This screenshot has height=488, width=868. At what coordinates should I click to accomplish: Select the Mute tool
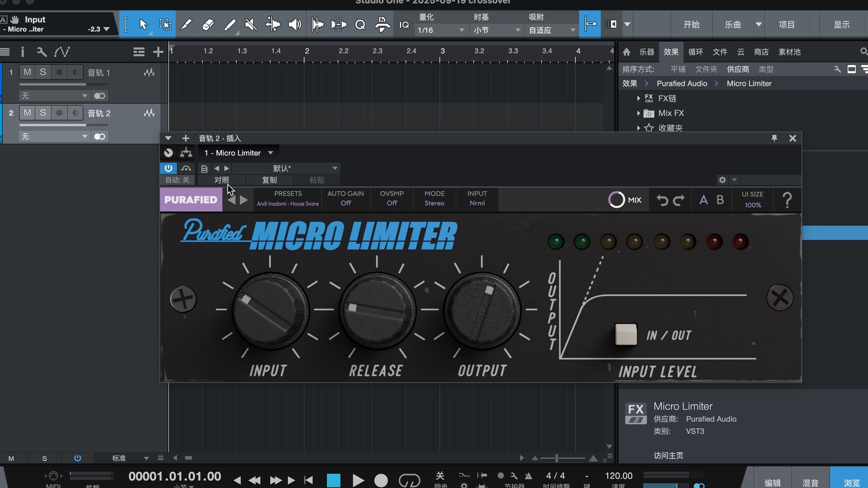pyautogui.click(x=251, y=24)
